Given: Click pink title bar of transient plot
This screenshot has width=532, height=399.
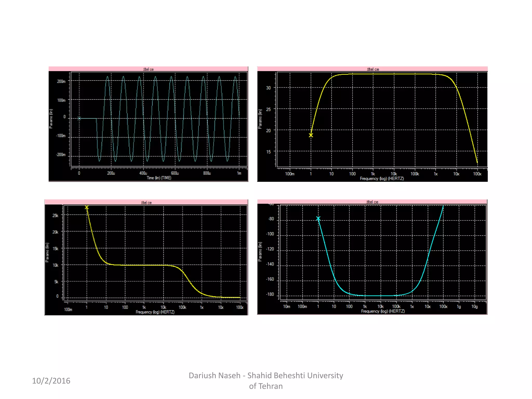Looking at the screenshot, I should tap(148, 69).
